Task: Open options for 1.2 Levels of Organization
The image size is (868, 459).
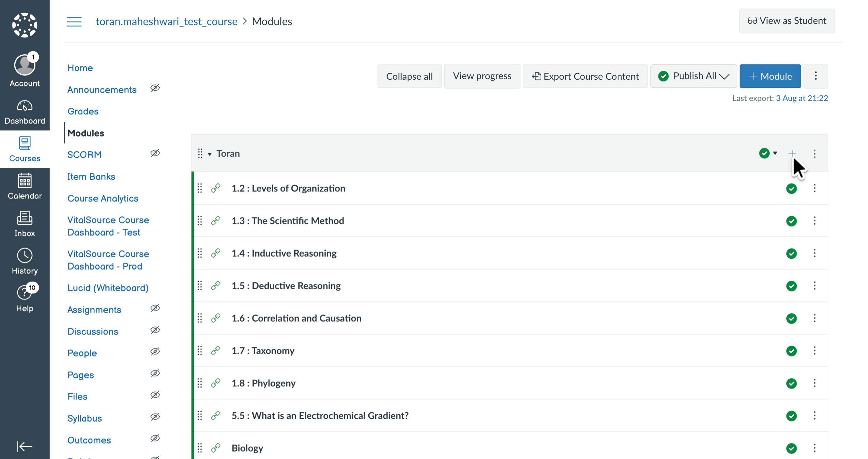Action: click(x=815, y=188)
